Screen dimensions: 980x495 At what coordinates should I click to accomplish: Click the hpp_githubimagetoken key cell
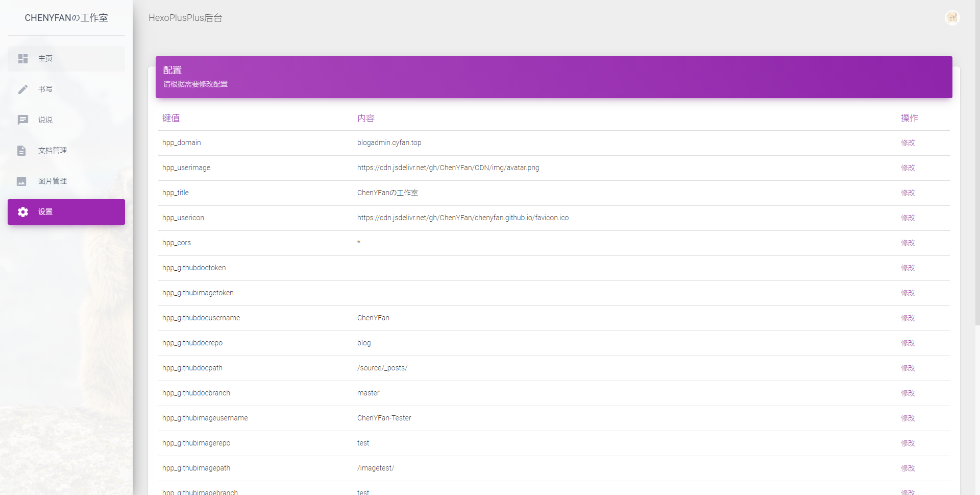click(198, 293)
